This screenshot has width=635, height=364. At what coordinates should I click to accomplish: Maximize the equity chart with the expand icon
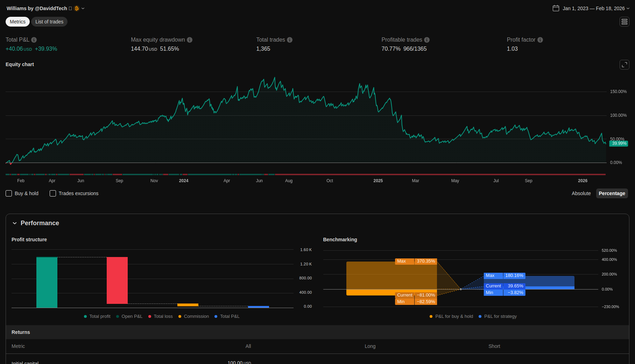pyautogui.click(x=625, y=65)
